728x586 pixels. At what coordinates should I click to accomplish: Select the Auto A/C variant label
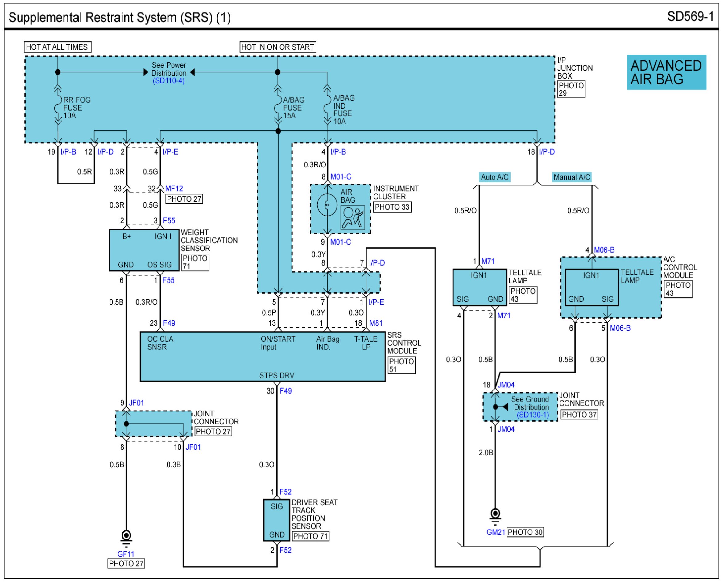pyautogui.click(x=495, y=178)
